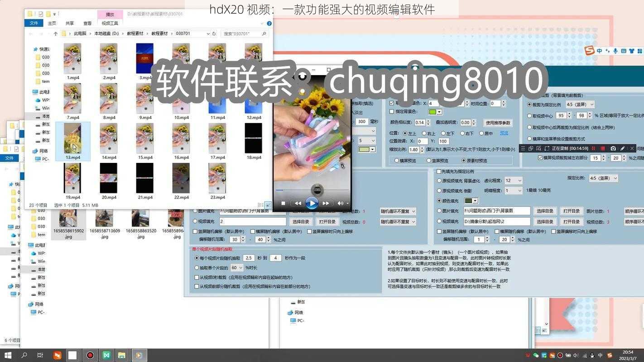The height and width of the screenshot is (362, 644).
Task: Click 选择目录 next to F:\问题测试 path
Action: [545, 211]
